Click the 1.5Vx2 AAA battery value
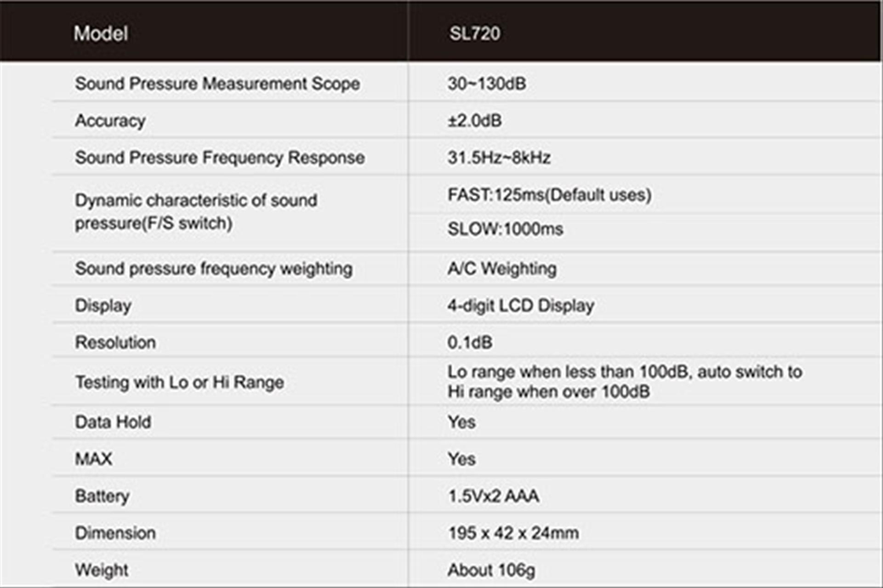Image resolution: width=883 pixels, height=588 pixels. click(x=493, y=496)
